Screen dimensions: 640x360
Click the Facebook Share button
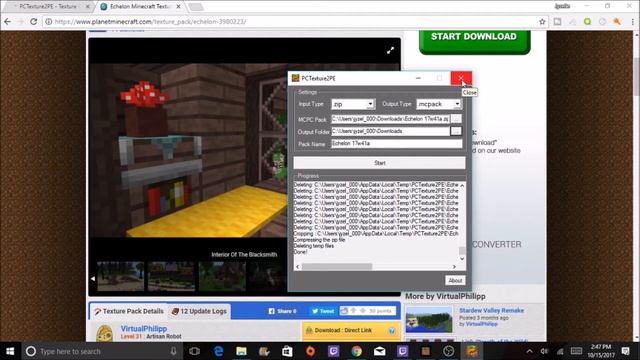click(x=282, y=311)
